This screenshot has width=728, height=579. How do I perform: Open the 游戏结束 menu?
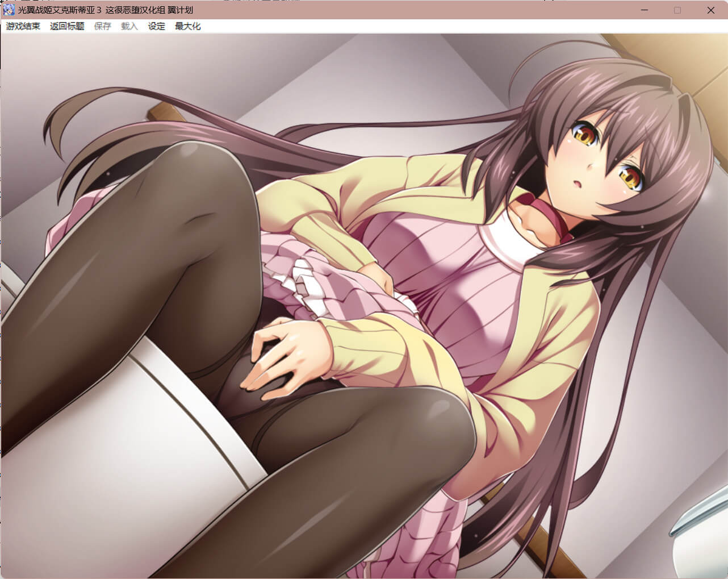coord(23,26)
